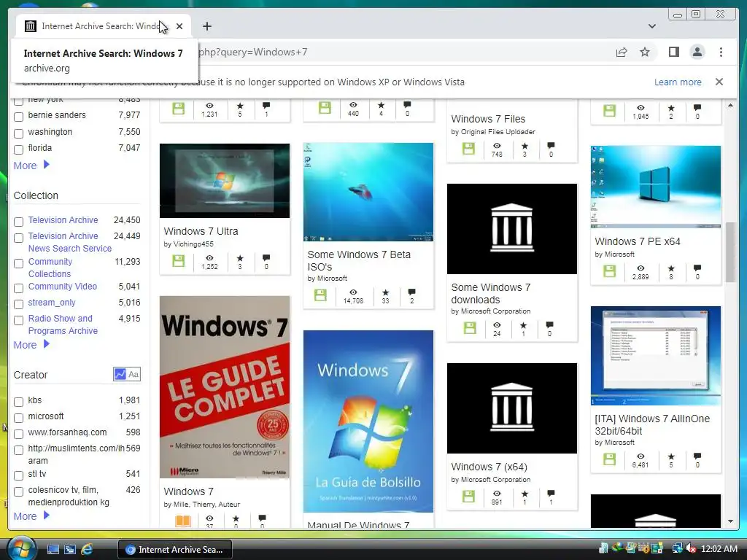Image resolution: width=747 pixels, height=560 pixels.
Task: Click views eye icon on Beta ISO's card
Action: tap(353, 292)
